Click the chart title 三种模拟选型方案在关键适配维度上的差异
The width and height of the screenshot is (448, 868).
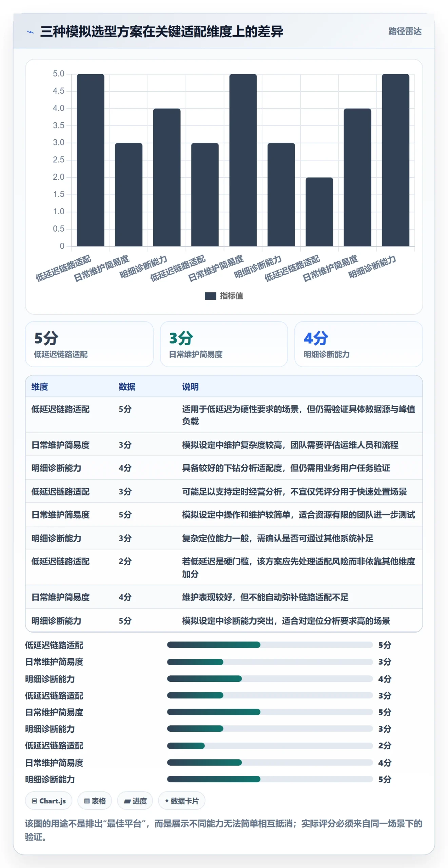[x=162, y=32]
